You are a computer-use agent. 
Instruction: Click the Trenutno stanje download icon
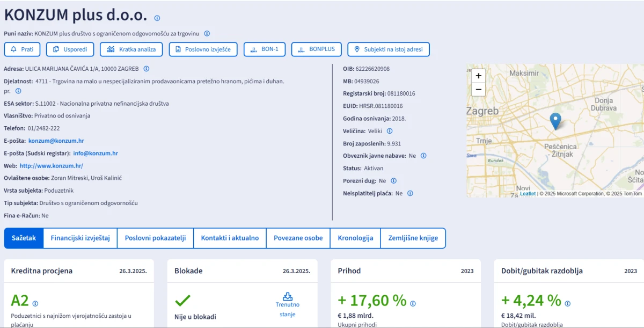pyautogui.click(x=288, y=296)
